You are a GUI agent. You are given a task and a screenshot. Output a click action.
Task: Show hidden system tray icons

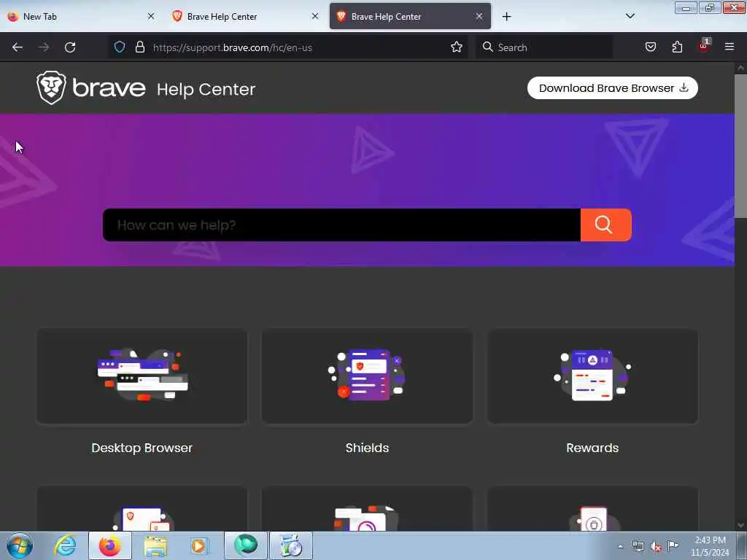point(620,547)
